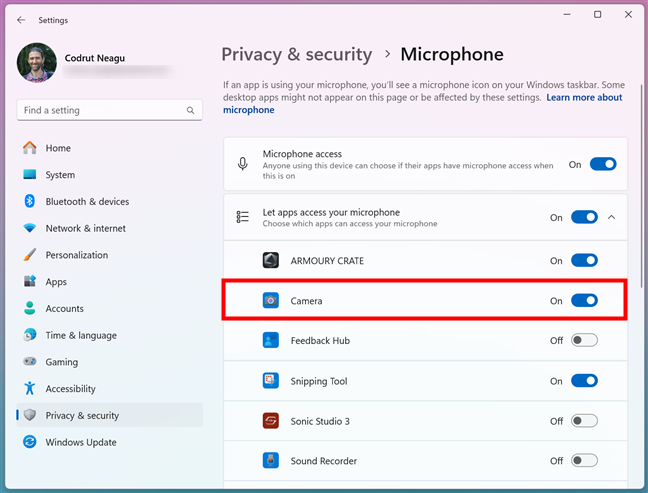Image resolution: width=648 pixels, height=493 pixels.
Task: Click the vertical scrollbar on the right
Action: click(x=641, y=186)
